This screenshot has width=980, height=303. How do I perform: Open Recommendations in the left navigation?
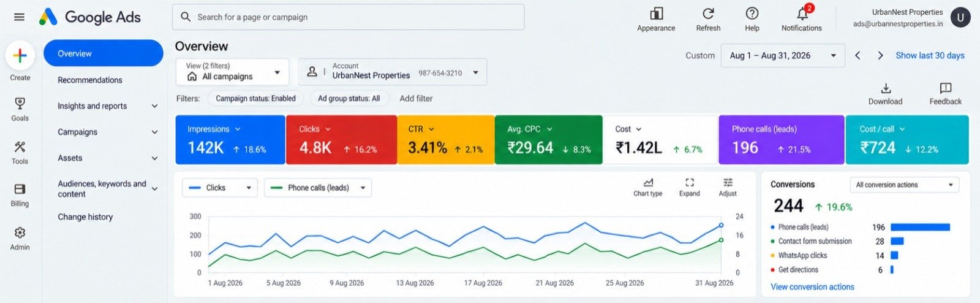pos(90,80)
